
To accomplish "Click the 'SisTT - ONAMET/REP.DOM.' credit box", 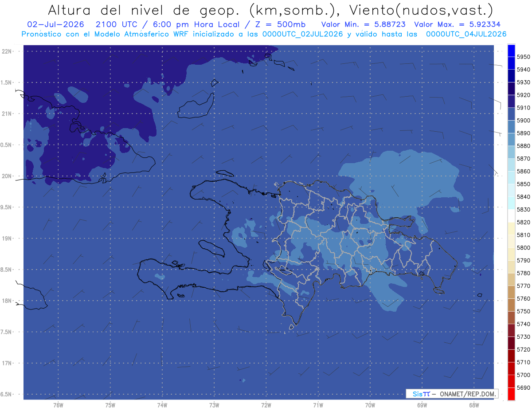I will pyautogui.click(x=452, y=394).
